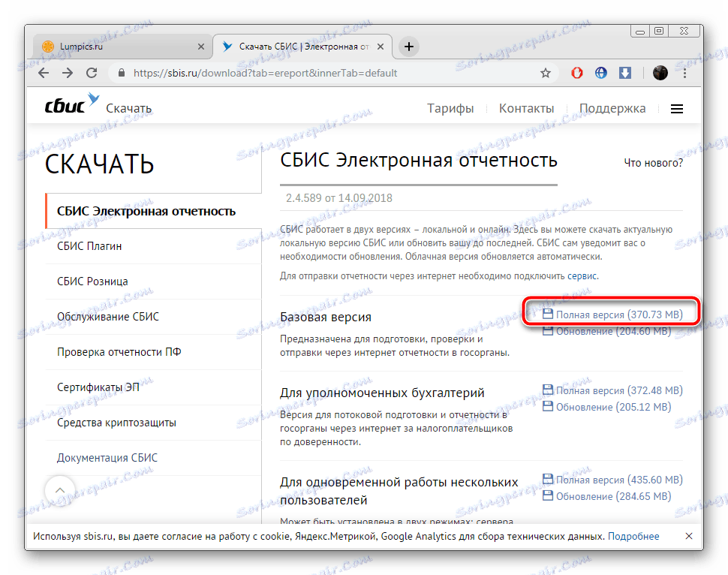The width and height of the screenshot is (728, 575).
Task: Click floppy icon beside Обновление (205.12 MB)
Action: (x=548, y=406)
